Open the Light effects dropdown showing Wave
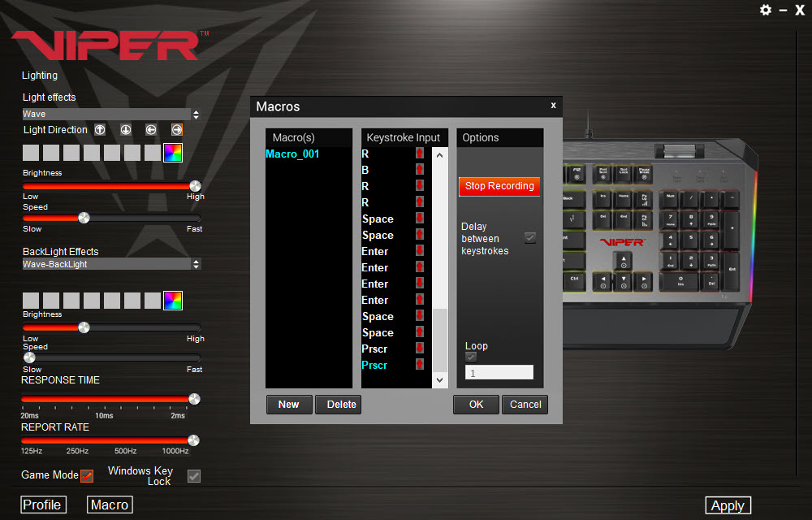 tap(110, 114)
